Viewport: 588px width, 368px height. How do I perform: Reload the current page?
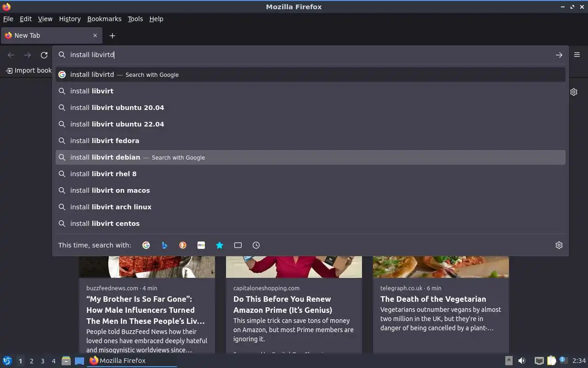44,55
